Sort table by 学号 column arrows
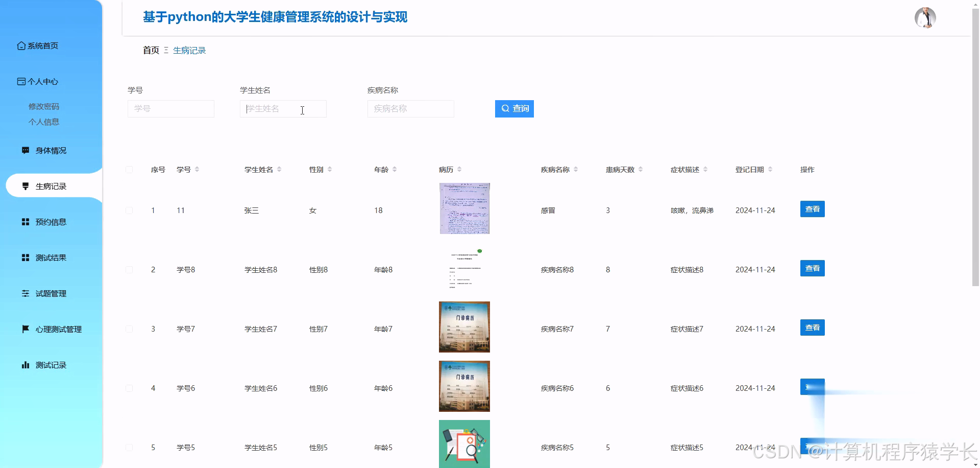This screenshot has width=980, height=468. click(x=197, y=170)
